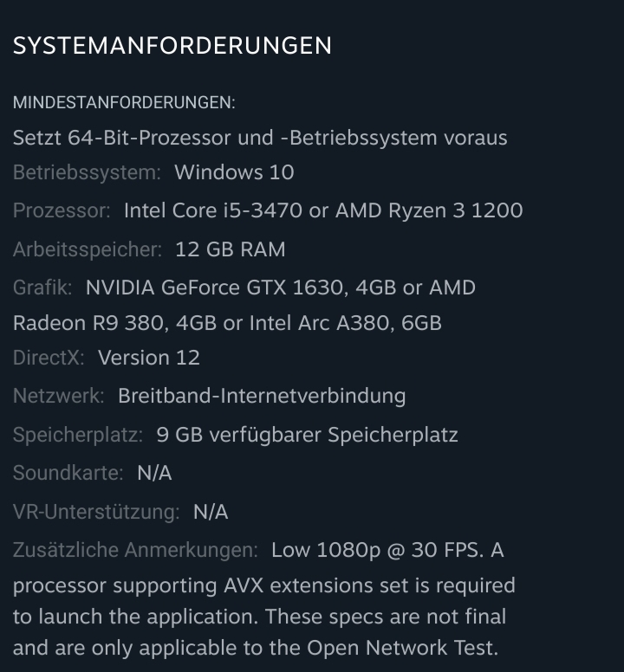Click the DirectX Version 12 entry
The width and height of the screenshot is (624, 672).
(x=107, y=358)
